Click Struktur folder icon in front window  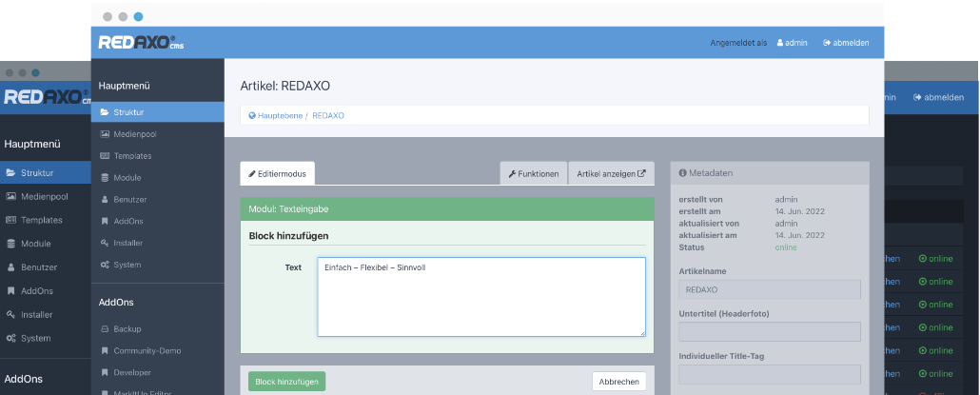click(105, 112)
